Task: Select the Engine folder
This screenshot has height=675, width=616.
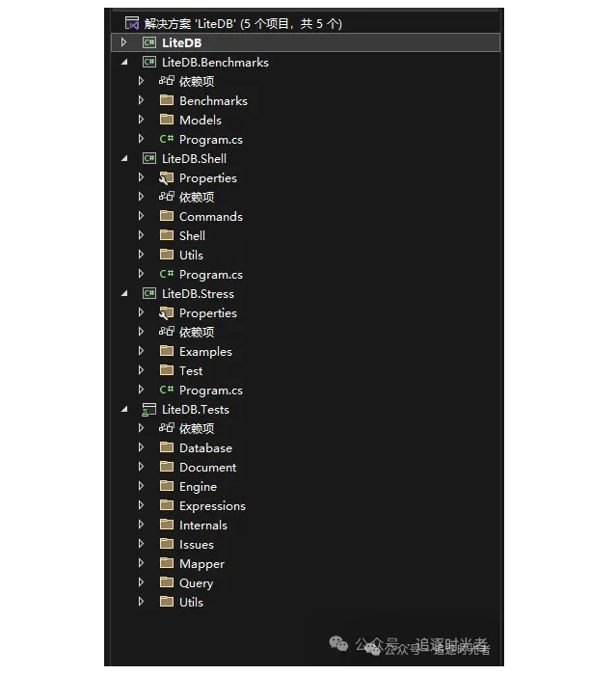Action: tap(198, 486)
